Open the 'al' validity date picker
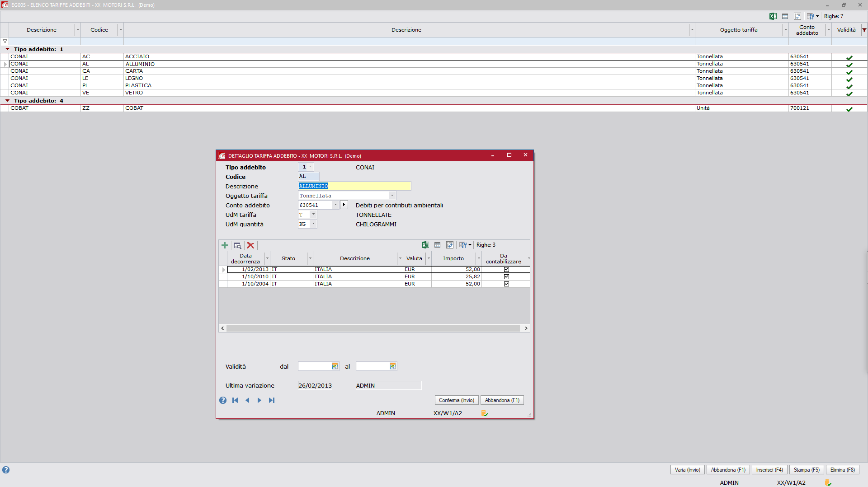The image size is (868, 487). 393,366
